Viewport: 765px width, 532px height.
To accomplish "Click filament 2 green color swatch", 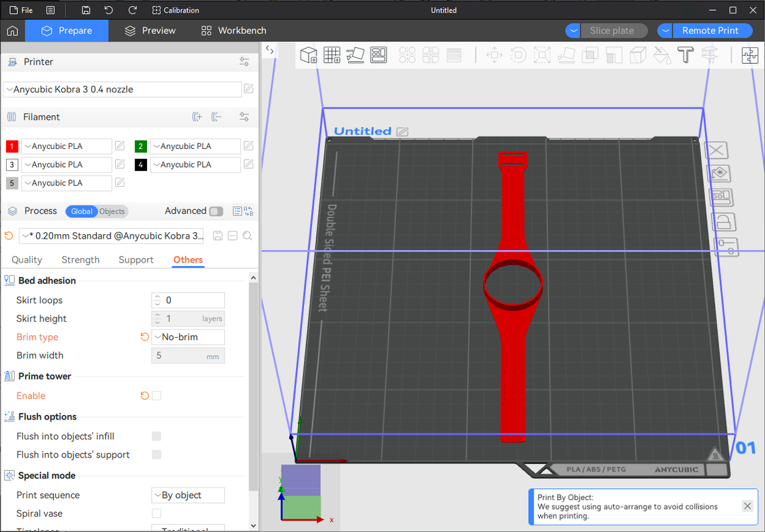I will [140, 146].
